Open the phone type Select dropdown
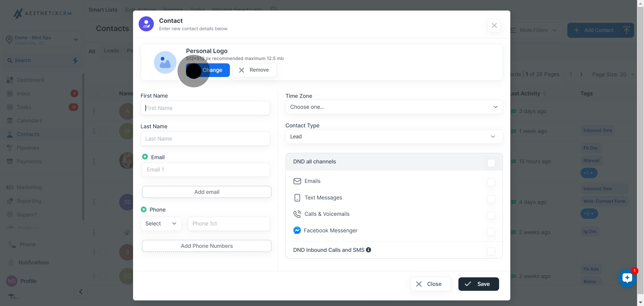The height and width of the screenshot is (306, 644). pos(161,223)
